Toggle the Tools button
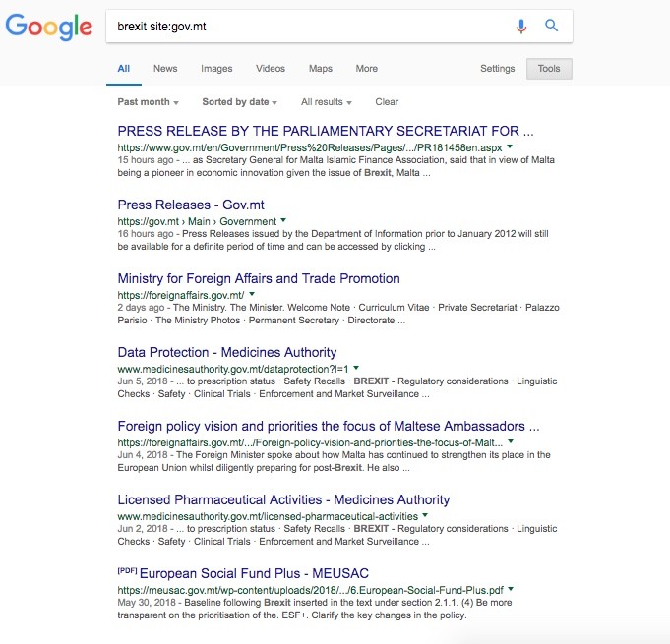The image size is (670, 644). 550,69
